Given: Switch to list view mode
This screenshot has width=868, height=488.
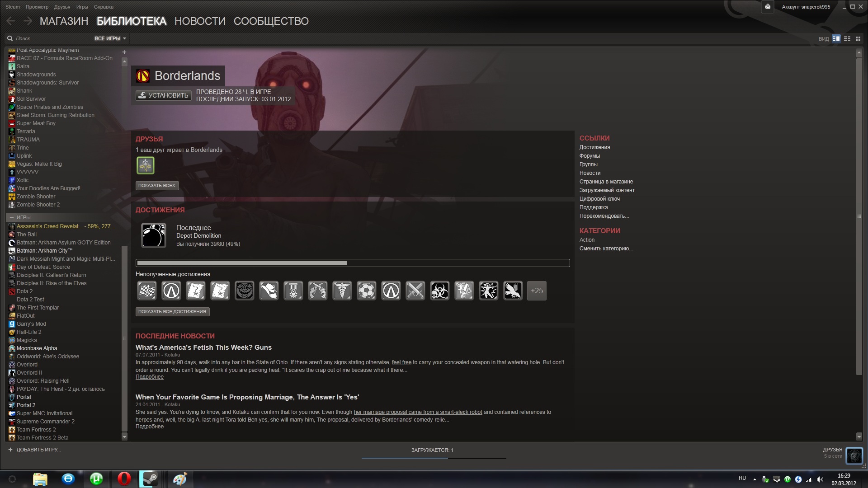Looking at the screenshot, I should [847, 39].
